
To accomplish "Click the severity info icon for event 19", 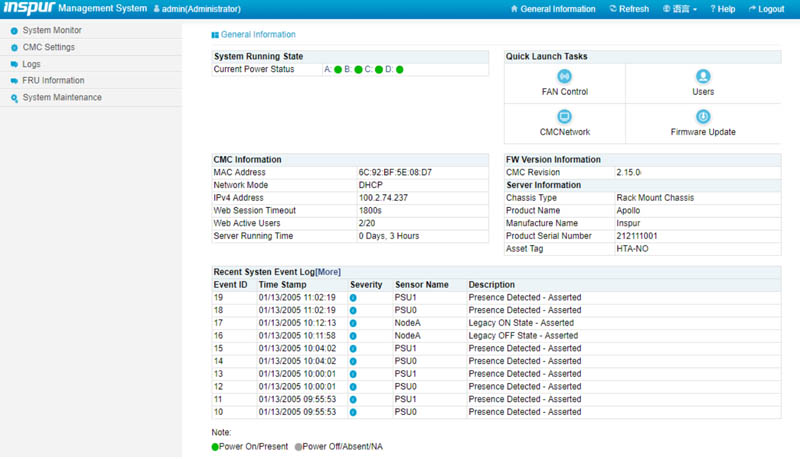I will pos(353,298).
